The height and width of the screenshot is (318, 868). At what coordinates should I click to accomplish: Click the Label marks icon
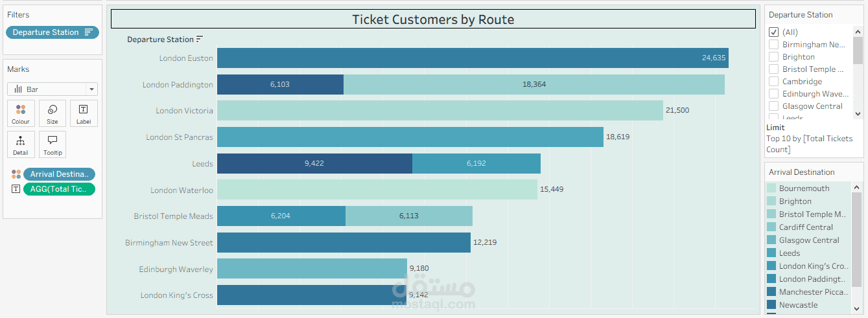pos(84,113)
